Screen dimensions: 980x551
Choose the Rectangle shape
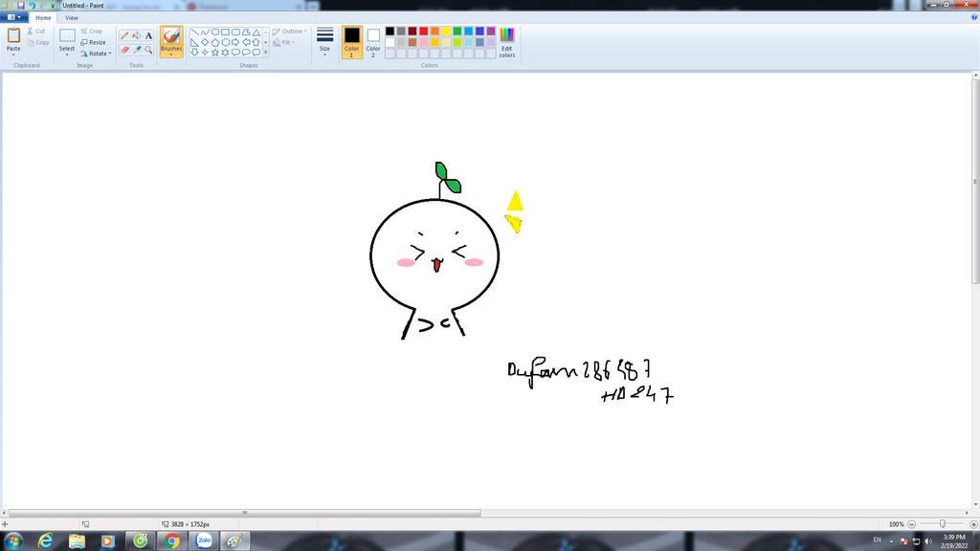tap(225, 32)
